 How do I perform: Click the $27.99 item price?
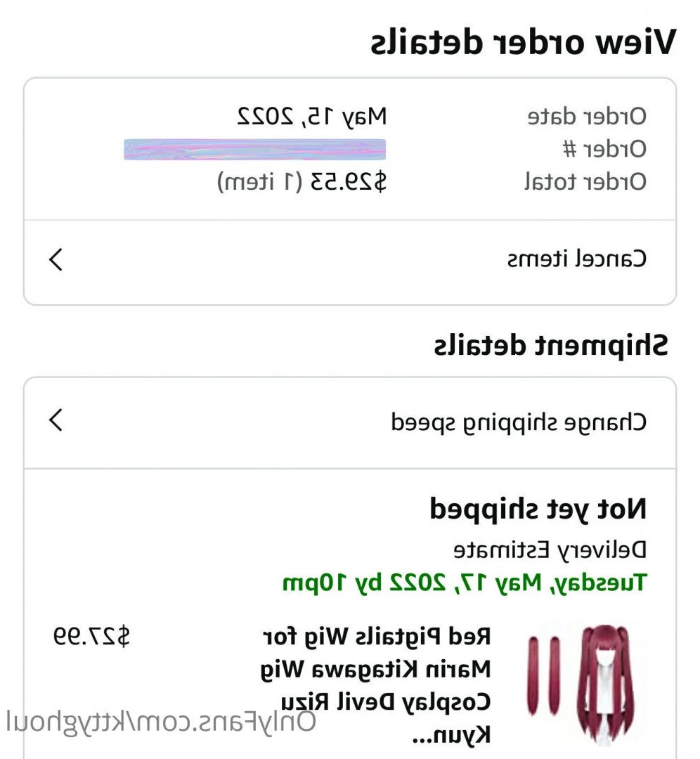point(92,637)
